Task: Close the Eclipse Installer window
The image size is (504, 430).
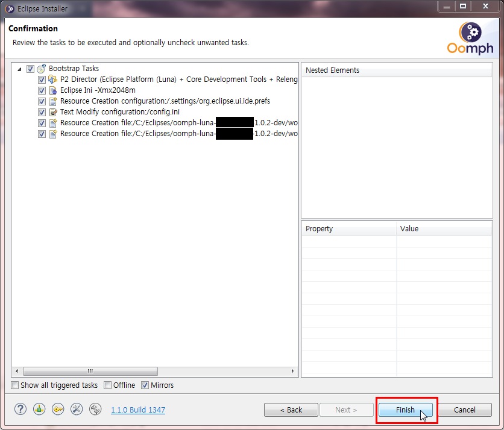Action: (x=486, y=6)
